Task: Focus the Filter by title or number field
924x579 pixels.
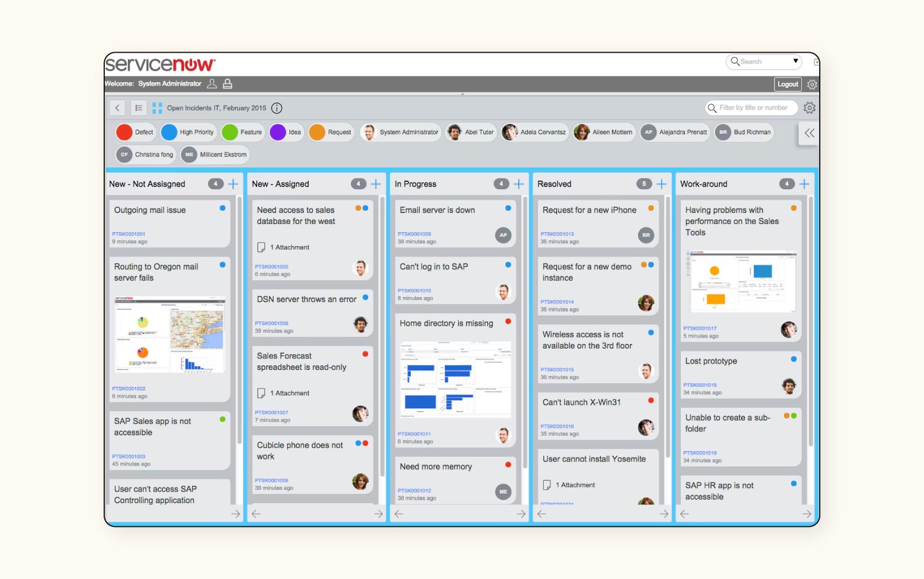Action: coord(751,108)
